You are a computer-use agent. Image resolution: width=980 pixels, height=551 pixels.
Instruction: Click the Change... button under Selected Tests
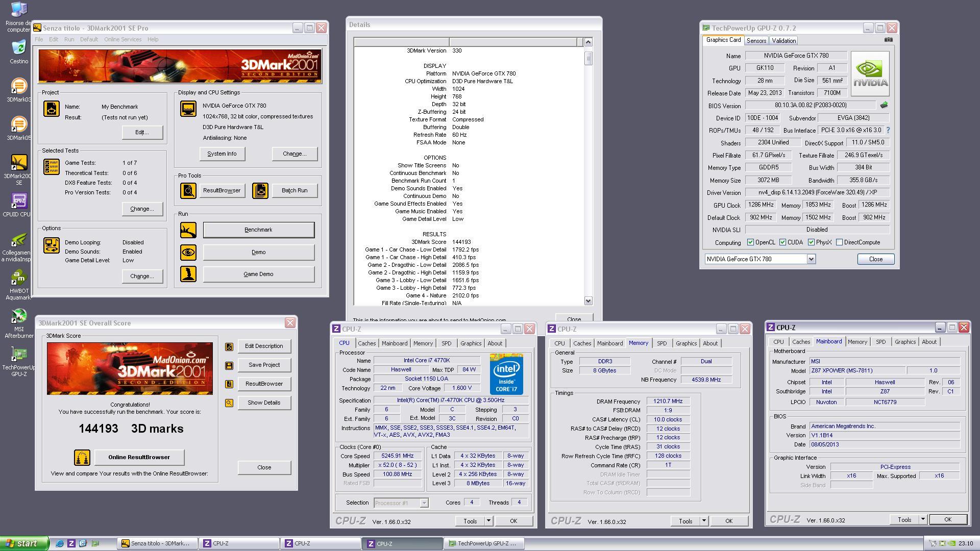142,209
